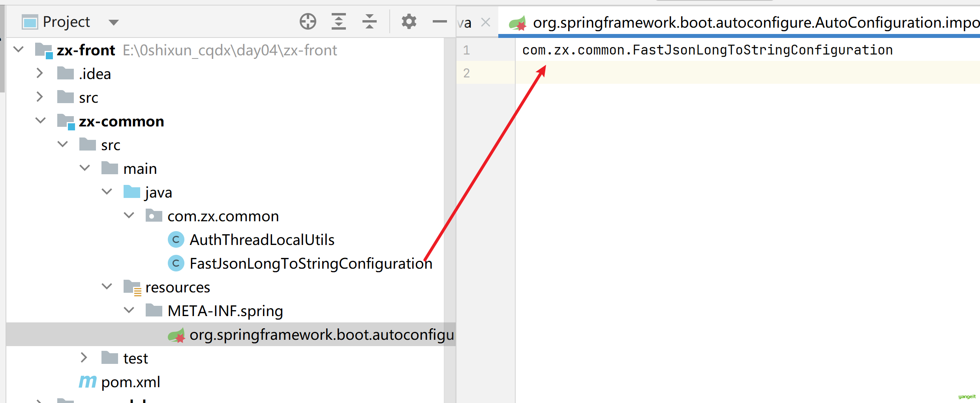Screen dimensions: 980x403
Task: Click line number 1 in gutter
Action: pos(466,50)
